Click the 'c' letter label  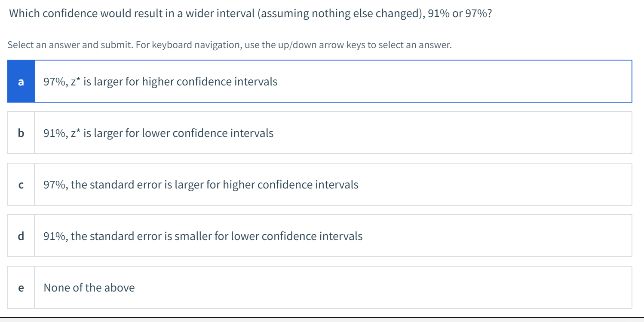[21, 184]
